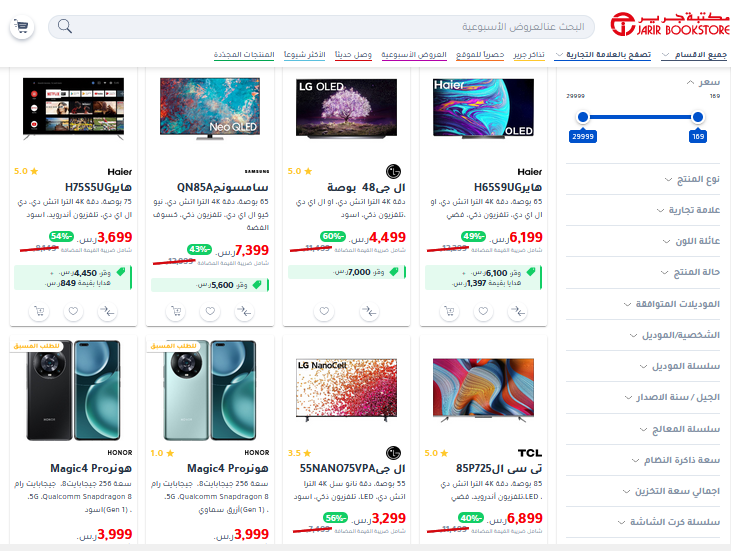The width and height of the screenshot is (731, 551).
Task: Add Haier H65S9UG TV to cart
Action: click(x=449, y=311)
